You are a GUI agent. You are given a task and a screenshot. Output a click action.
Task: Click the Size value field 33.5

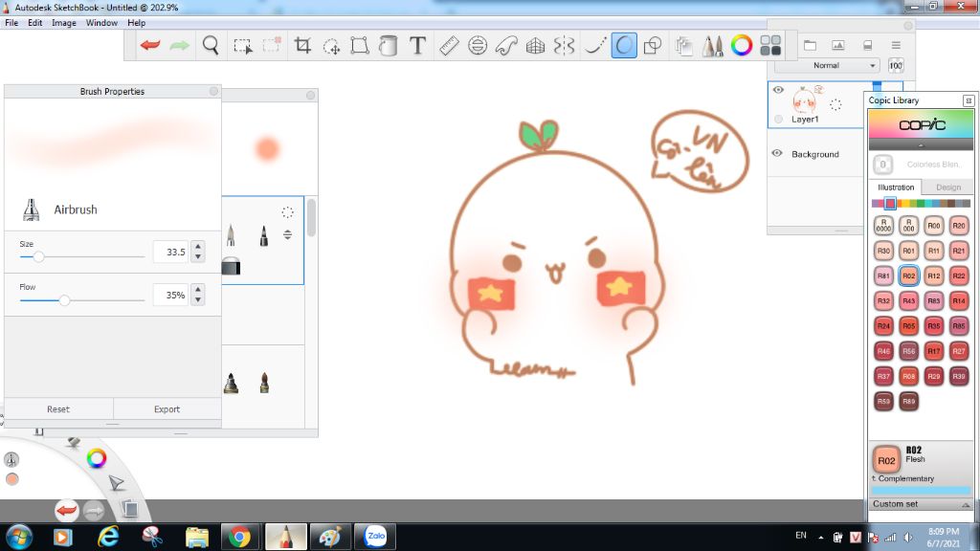(x=170, y=252)
